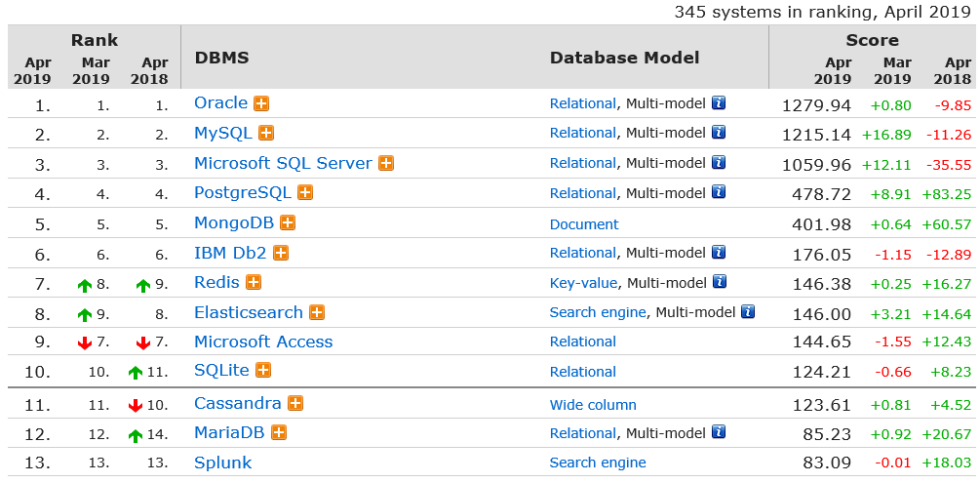The height and width of the screenshot is (483, 980).
Task: Open the Microsoft Access DBMS link
Action: [x=263, y=342]
